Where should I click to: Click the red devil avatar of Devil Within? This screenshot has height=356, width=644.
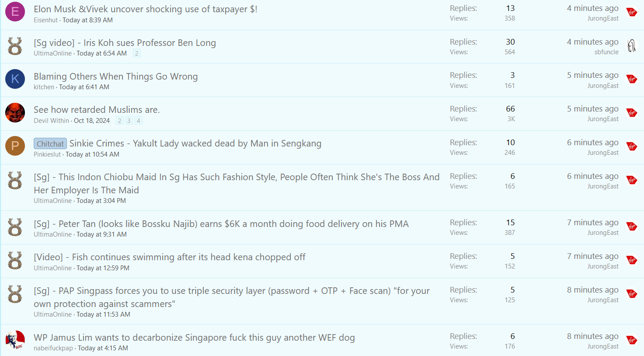click(15, 113)
